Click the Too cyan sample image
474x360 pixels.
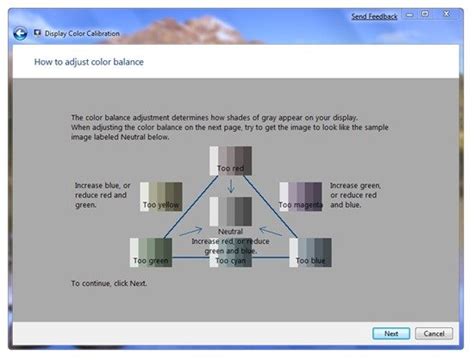coord(231,252)
